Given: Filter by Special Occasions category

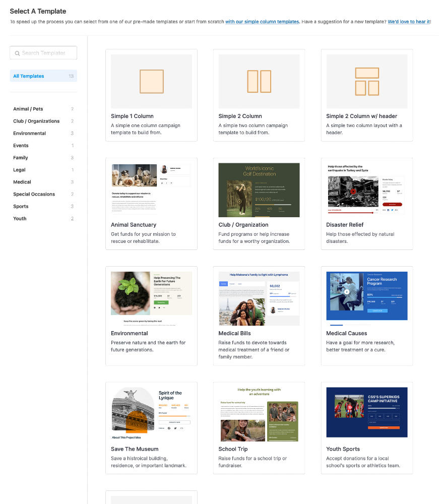Looking at the screenshot, I should click(43, 194).
